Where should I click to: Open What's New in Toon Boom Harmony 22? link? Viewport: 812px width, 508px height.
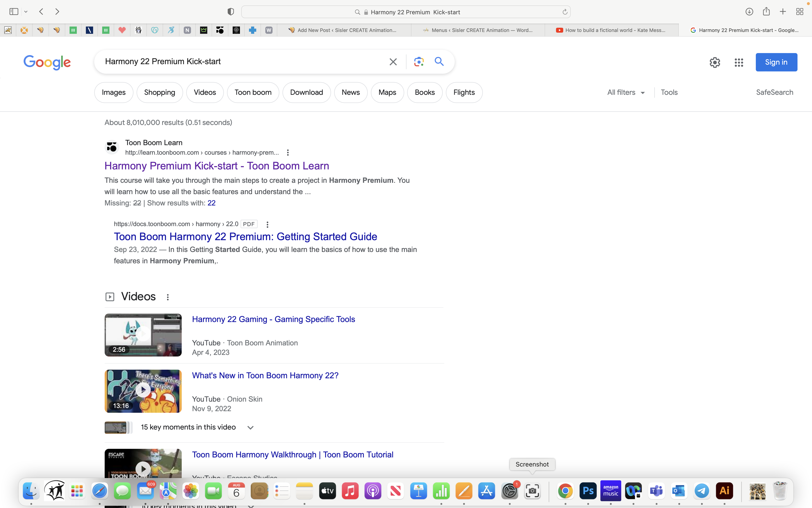pyautogui.click(x=265, y=375)
